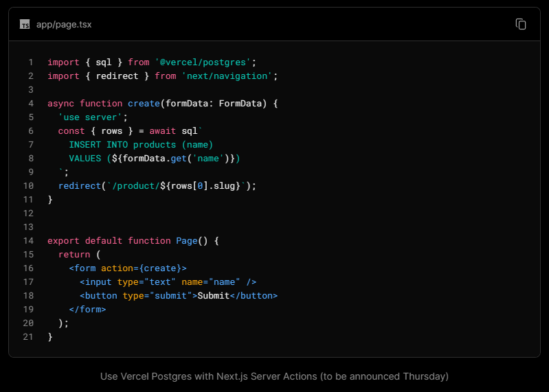Click the caption about Vercel Postgres
This screenshot has width=549, height=392.
275,376
